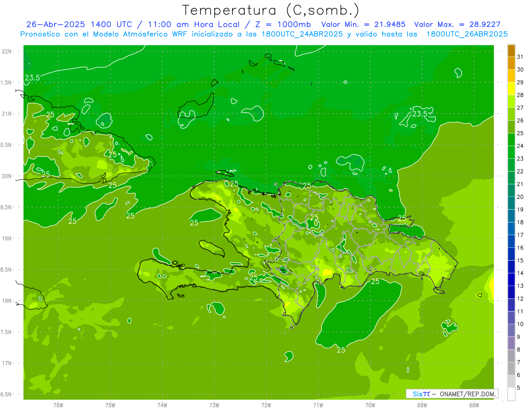532x411 pixels.
Task: Click the "19N" latitude axis label
Action: coord(7,239)
